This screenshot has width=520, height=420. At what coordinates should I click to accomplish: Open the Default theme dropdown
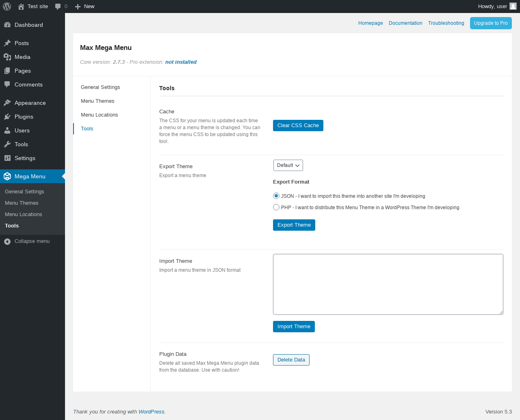click(x=288, y=165)
